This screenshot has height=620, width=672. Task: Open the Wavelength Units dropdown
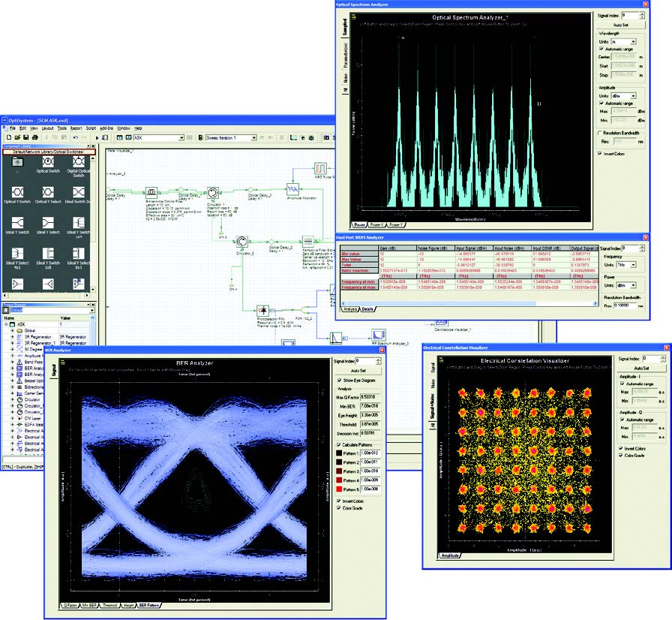click(x=633, y=42)
